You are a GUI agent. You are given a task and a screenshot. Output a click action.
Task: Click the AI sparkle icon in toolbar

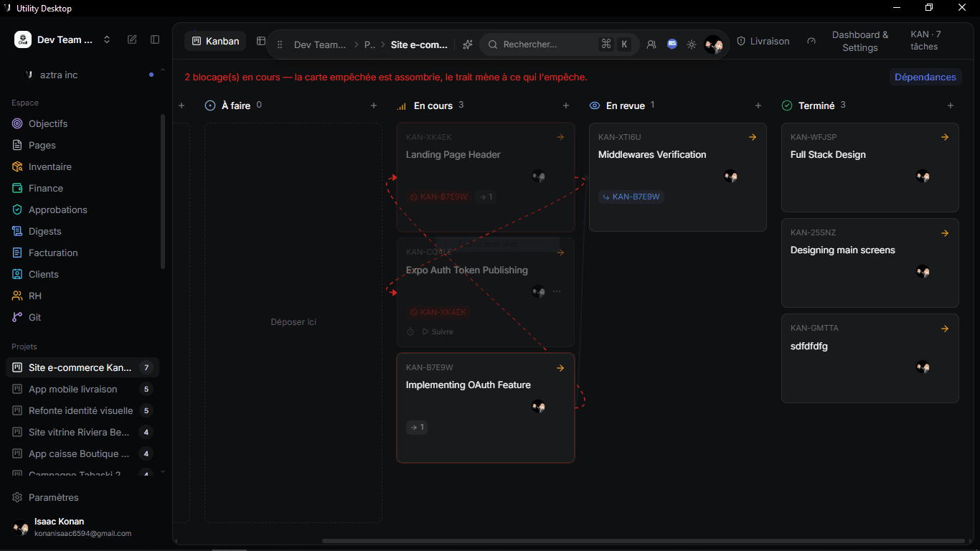tap(467, 44)
